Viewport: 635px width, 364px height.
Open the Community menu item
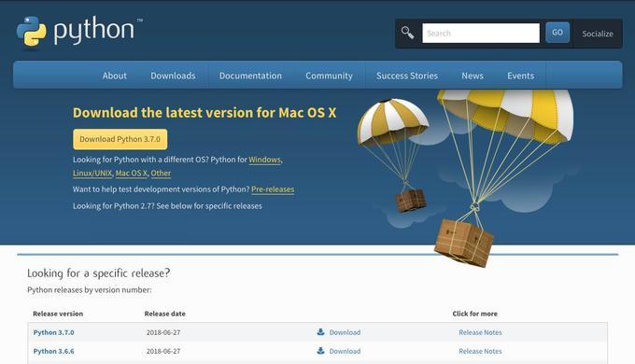[329, 76]
